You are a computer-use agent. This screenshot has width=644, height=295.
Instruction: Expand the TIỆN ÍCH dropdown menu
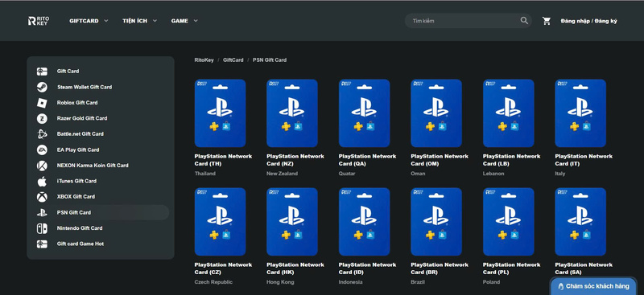(139, 21)
